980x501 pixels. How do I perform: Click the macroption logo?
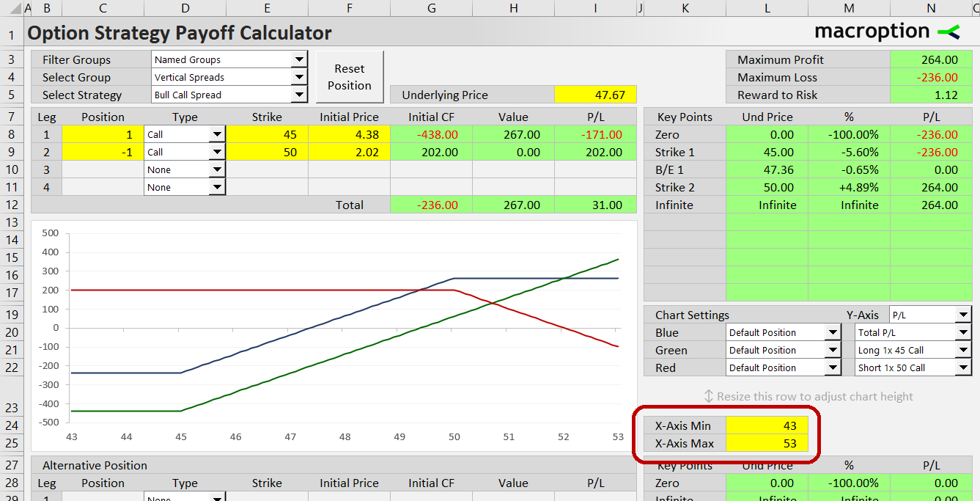click(x=887, y=32)
